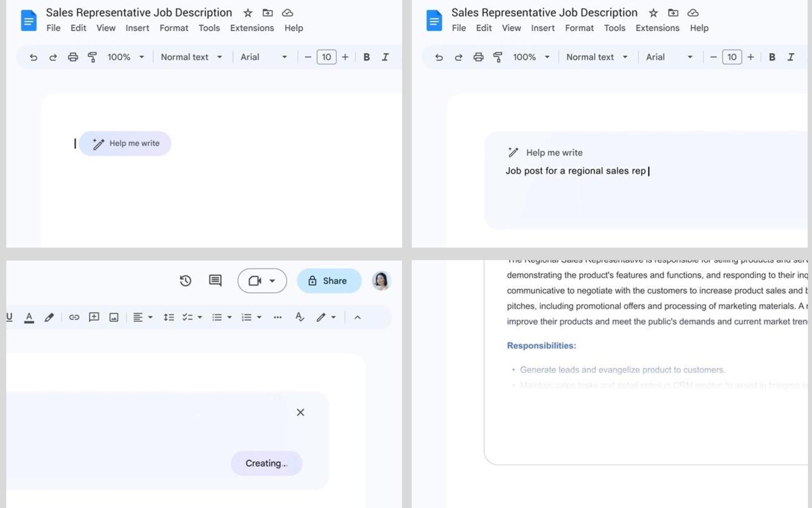Click the clear formatting icon

click(x=300, y=317)
